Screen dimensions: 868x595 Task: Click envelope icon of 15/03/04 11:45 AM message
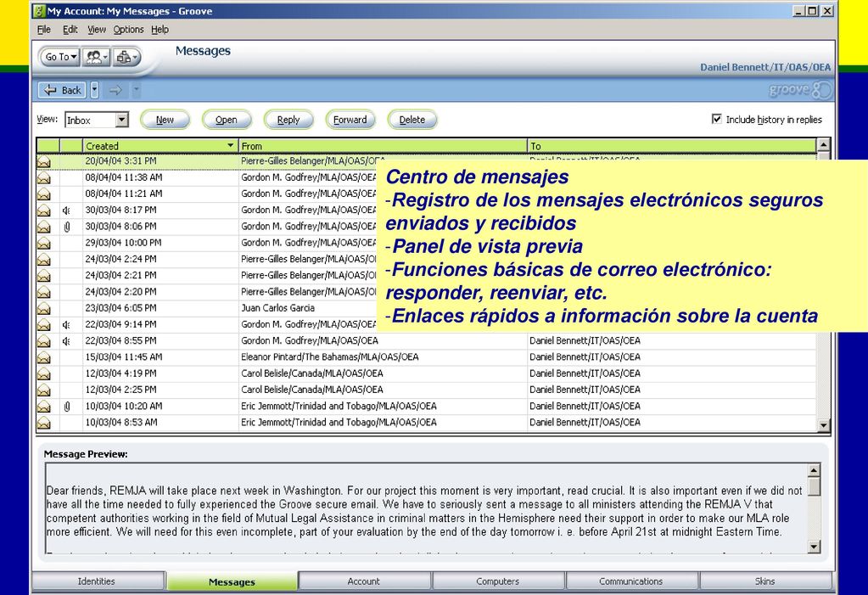[44, 357]
